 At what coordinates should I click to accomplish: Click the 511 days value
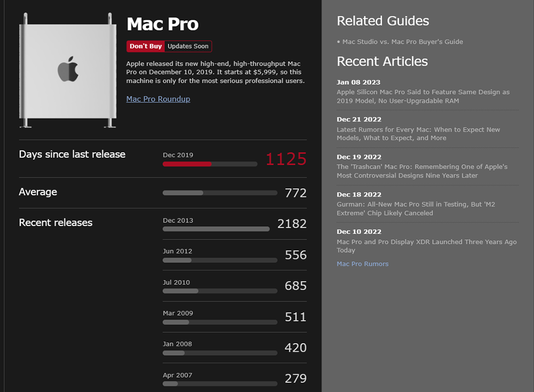pyautogui.click(x=296, y=317)
